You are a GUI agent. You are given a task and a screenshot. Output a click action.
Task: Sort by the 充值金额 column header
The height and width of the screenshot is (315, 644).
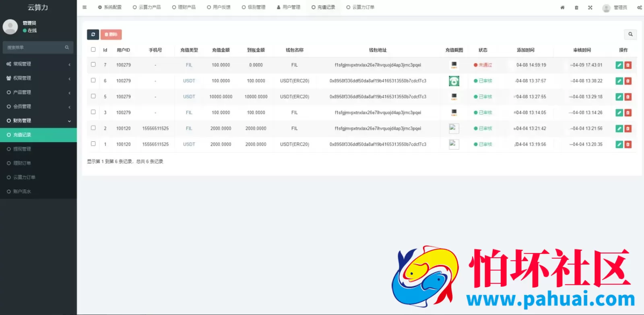pos(221,50)
